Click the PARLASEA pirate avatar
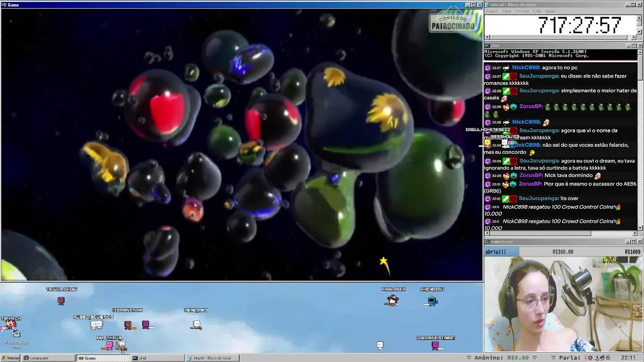This screenshot has width=644, height=362. point(392,301)
